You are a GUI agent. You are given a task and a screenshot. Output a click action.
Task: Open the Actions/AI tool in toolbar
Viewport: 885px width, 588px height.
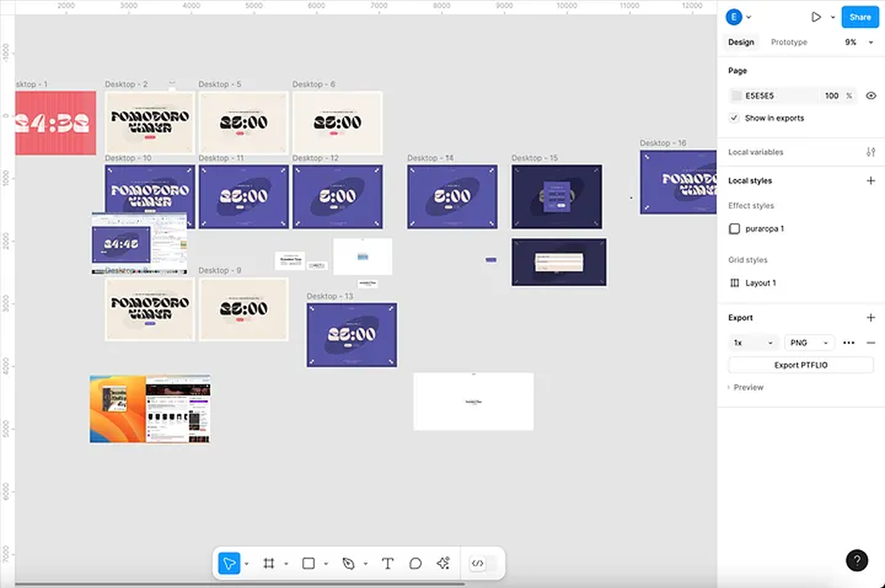click(x=443, y=563)
